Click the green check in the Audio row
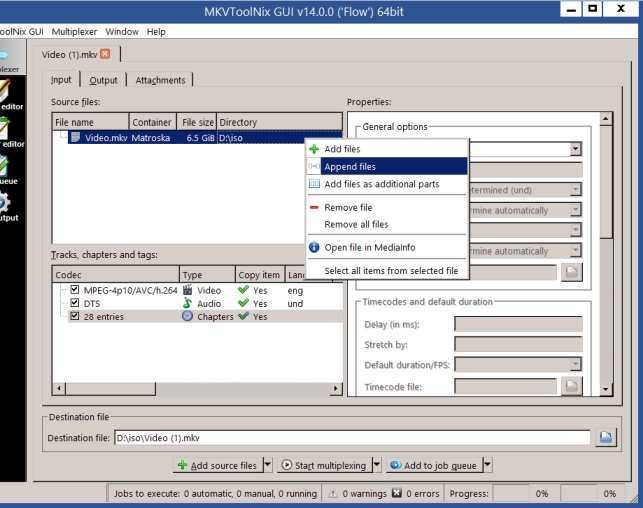This screenshot has height=508, width=643. [x=243, y=303]
